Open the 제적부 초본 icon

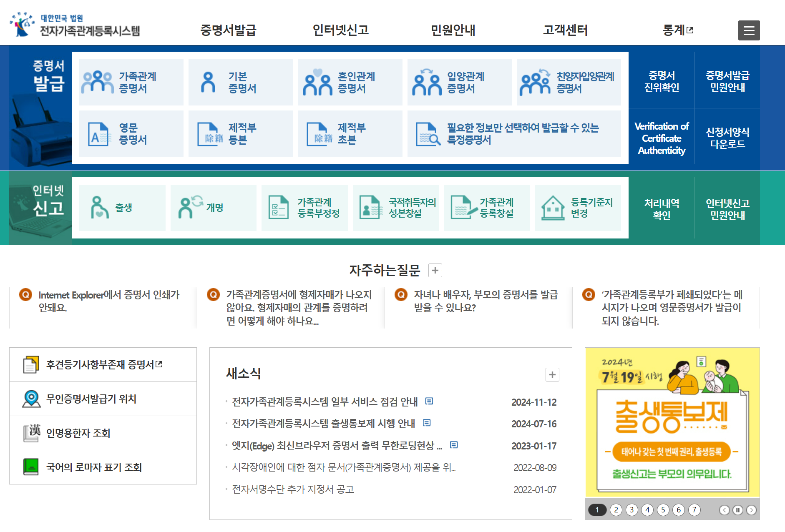[x=350, y=133]
